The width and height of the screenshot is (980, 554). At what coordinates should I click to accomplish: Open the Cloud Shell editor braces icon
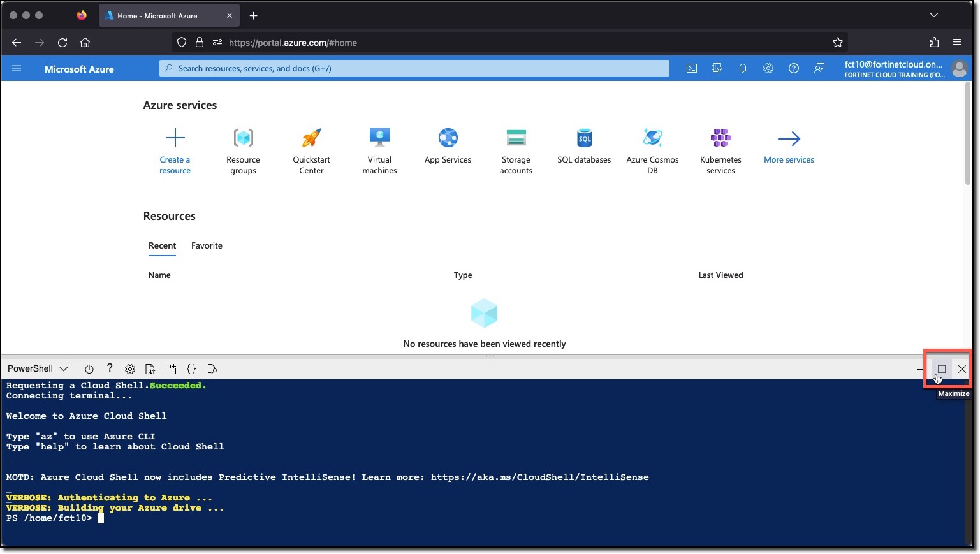coord(191,369)
